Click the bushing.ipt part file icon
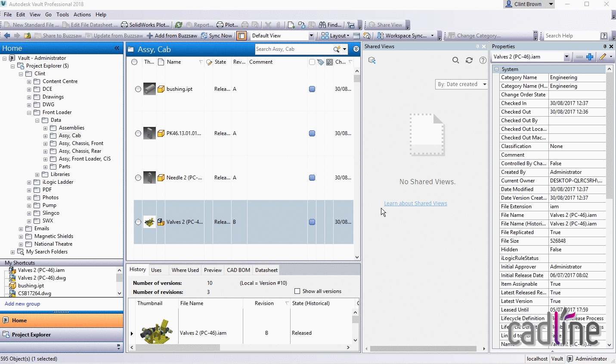 pos(161,89)
